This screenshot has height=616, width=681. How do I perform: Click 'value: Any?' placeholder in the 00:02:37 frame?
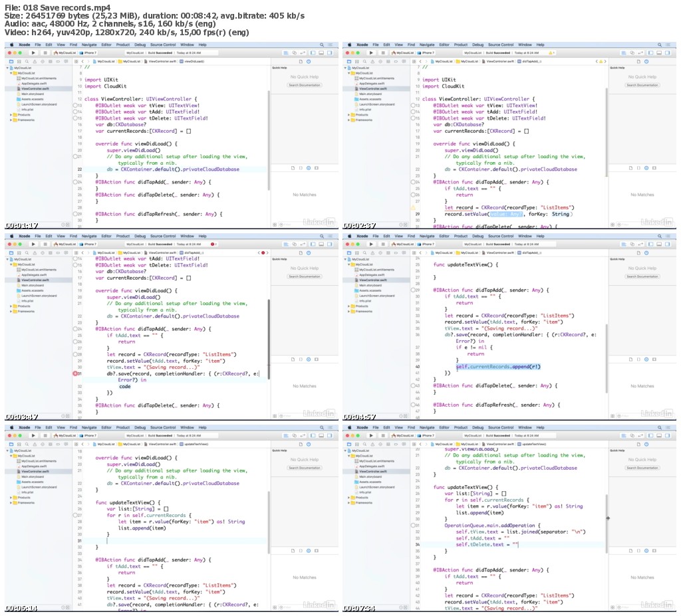507,214
